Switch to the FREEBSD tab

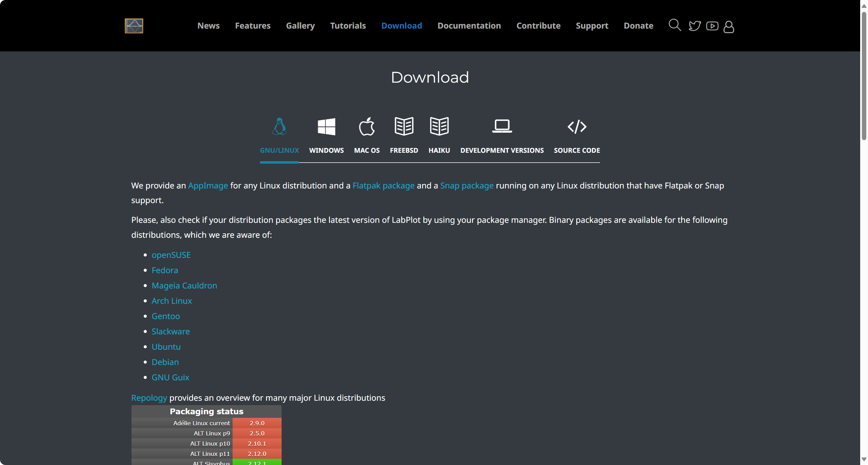click(x=404, y=150)
